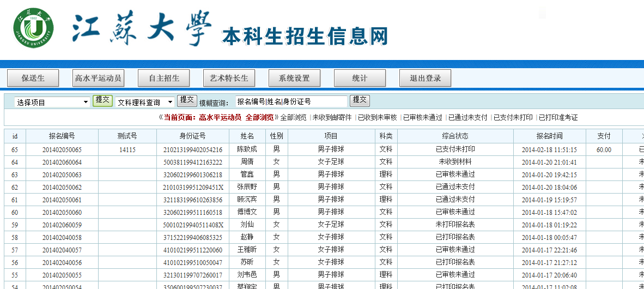
Task: Click the 支付 column header
Action: tap(604, 136)
